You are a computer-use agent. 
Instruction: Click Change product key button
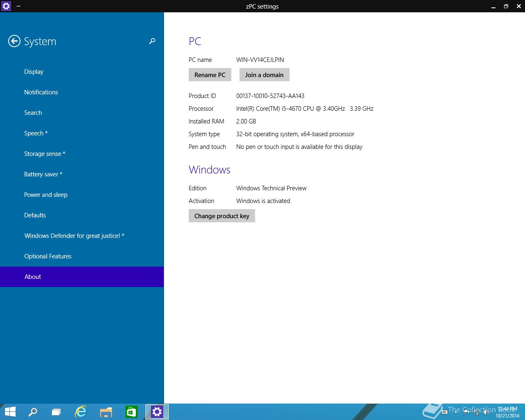[x=222, y=216]
